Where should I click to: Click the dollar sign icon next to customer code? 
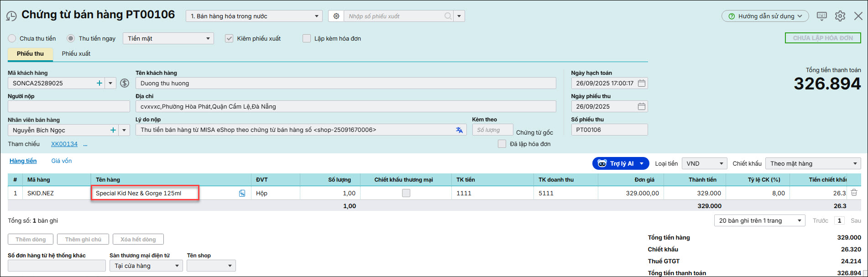click(x=125, y=83)
